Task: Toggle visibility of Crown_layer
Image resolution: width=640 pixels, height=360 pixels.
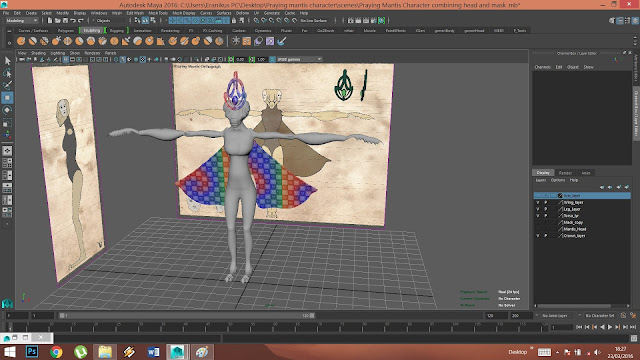Action: (538, 236)
